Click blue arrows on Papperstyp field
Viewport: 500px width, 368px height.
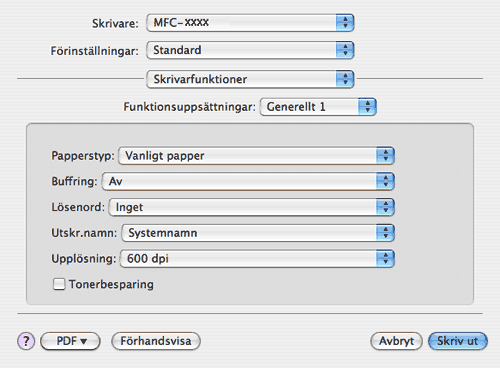(385, 156)
